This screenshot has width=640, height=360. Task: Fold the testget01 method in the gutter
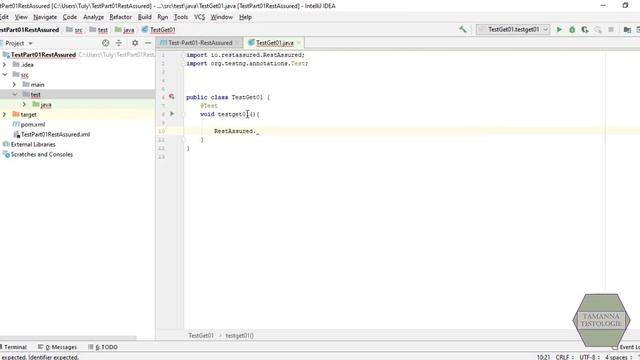coord(184,114)
